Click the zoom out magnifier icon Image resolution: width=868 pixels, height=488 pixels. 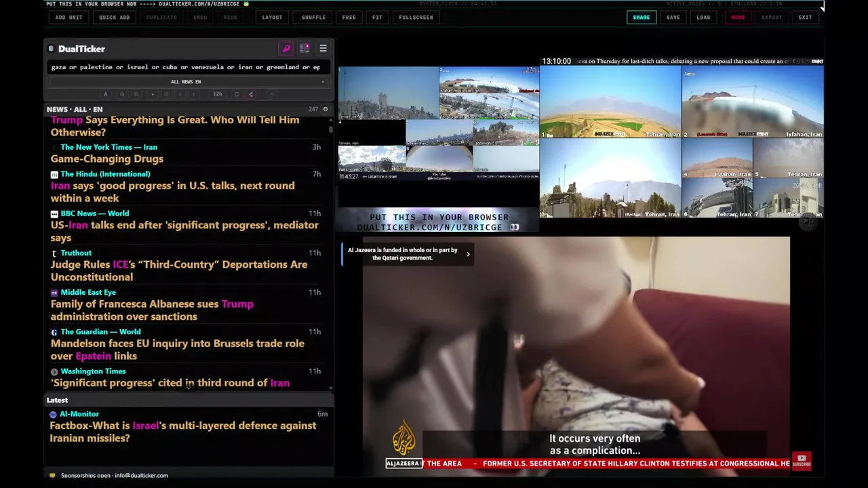point(122,94)
